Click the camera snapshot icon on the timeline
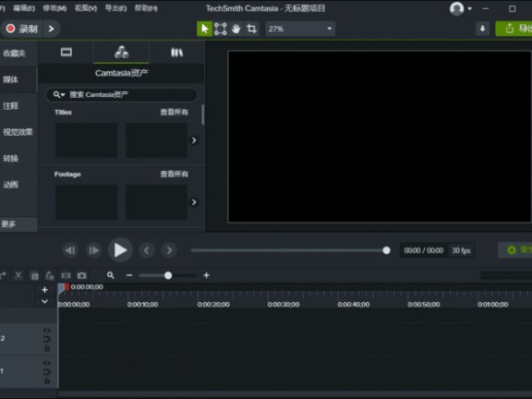The image size is (532, 399). [x=82, y=275]
